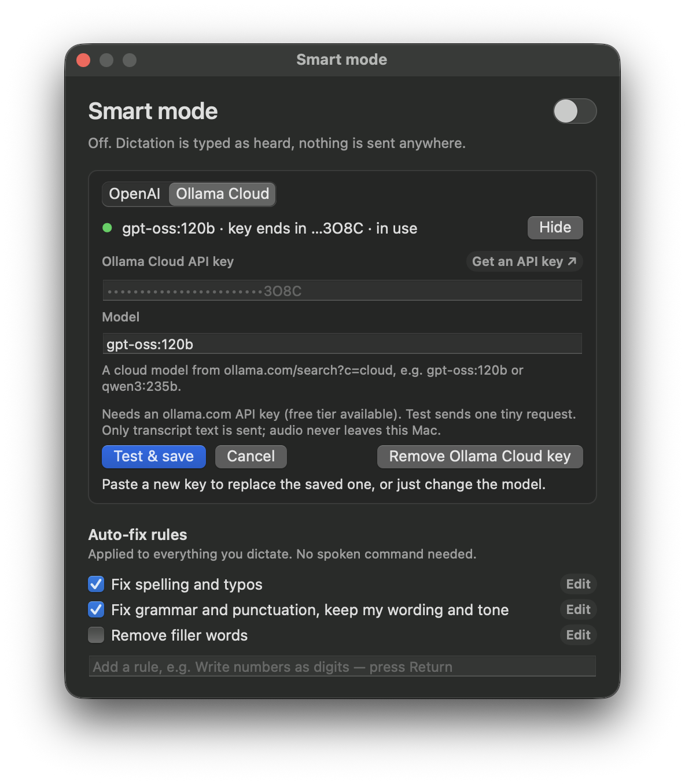Image resolution: width=685 pixels, height=784 pixels.
Task: Click the 'Auto-fix rules' heading
Action: (x=138, y=534)
